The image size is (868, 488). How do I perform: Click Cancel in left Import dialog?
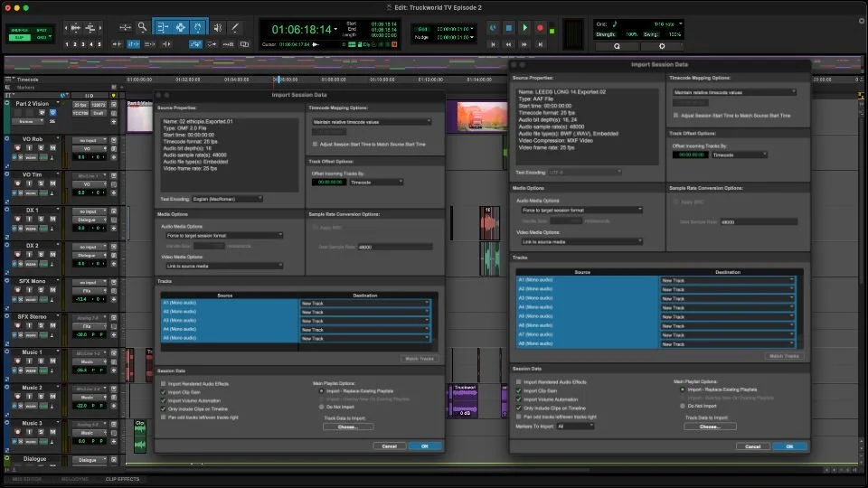(x=389, y=446)
